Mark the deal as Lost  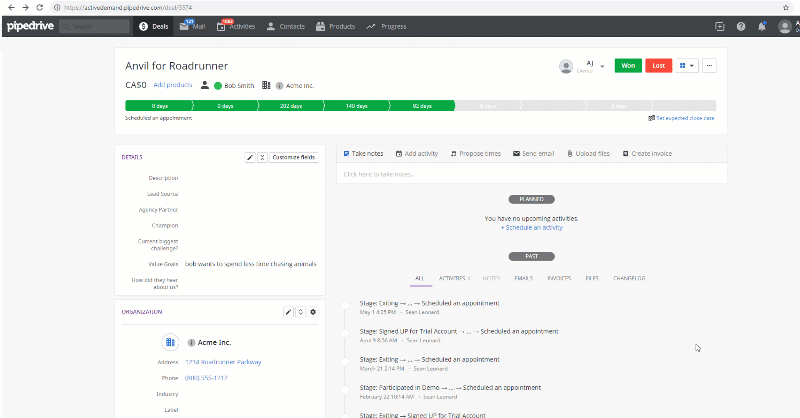tap(659, 66)
